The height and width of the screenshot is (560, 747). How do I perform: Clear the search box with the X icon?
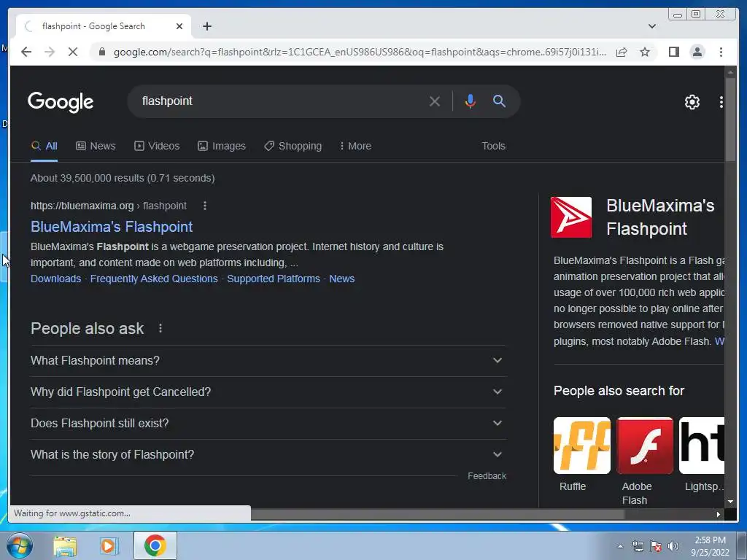[435, 101]
